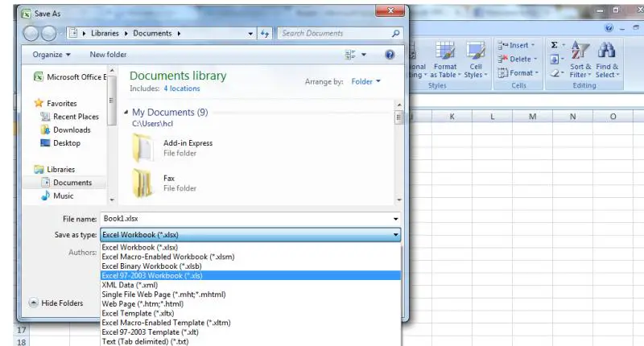
Task: Open the view options dropdown arrow
Action: 364,55
